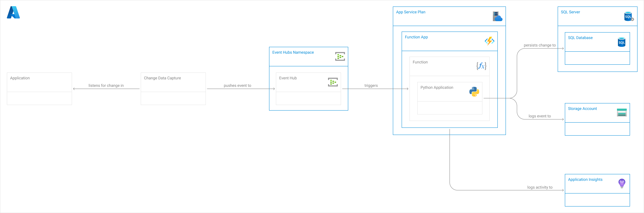The height and width of the screenshot is (213, 644).
Task: Select the Function node label
Action: tap(420, 62)
